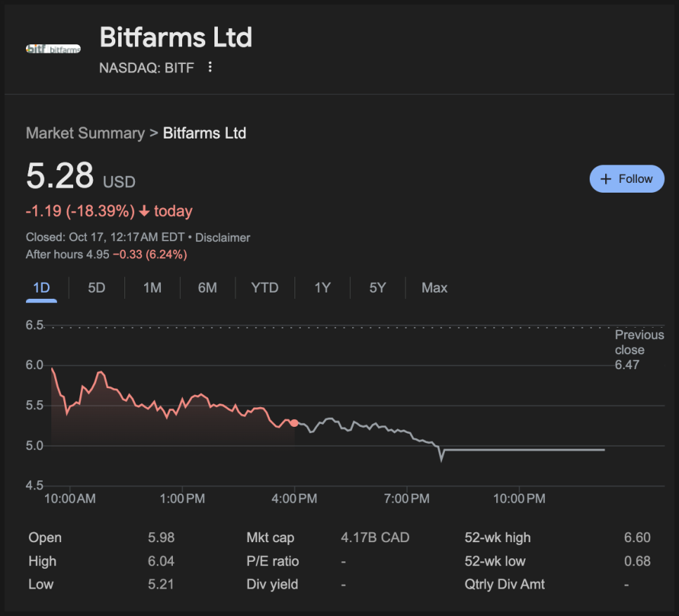Click the closing price marker dot on chart
This screenshot has height=616, width=679.
click(x=294, y=423)
